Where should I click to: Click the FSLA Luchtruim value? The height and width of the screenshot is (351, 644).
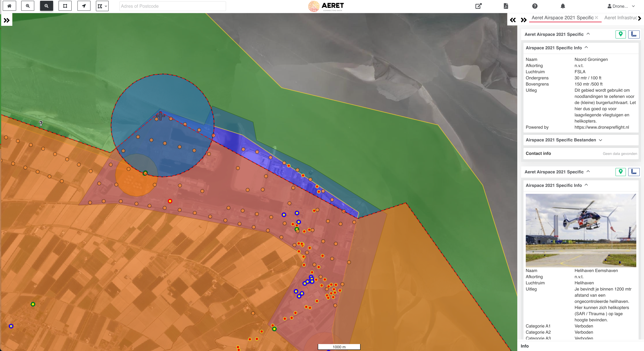[580, 72]
